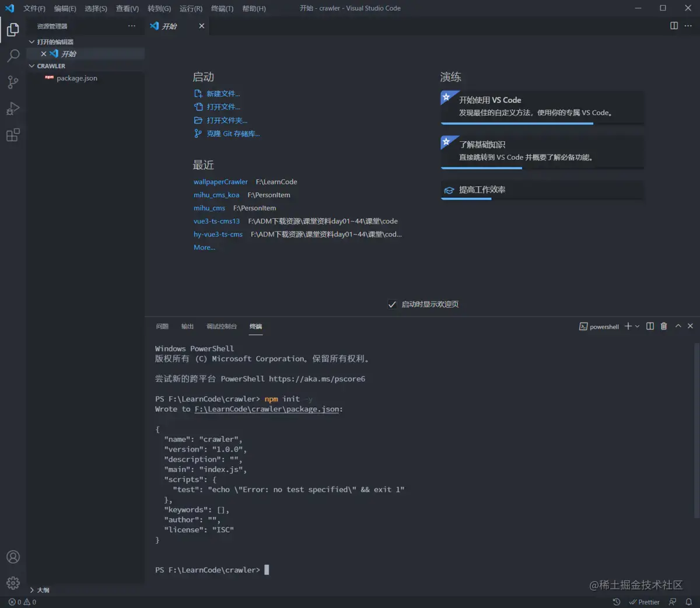
Task: Open the 编辑(E) menu
Action: click(65, 9)
